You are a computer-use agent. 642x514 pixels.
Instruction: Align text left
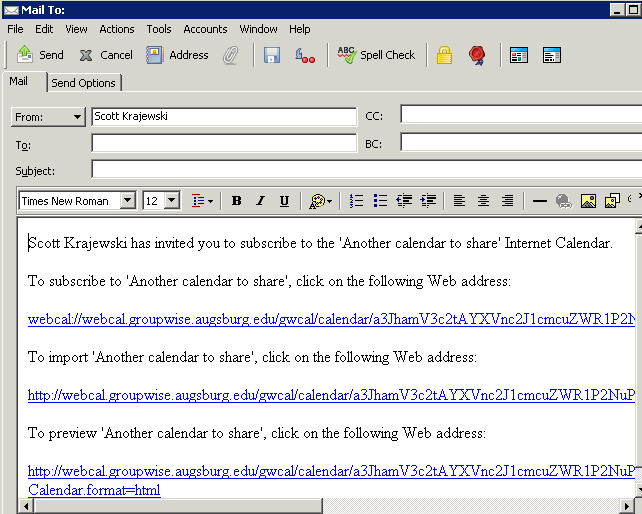click(x=459, y=201)
